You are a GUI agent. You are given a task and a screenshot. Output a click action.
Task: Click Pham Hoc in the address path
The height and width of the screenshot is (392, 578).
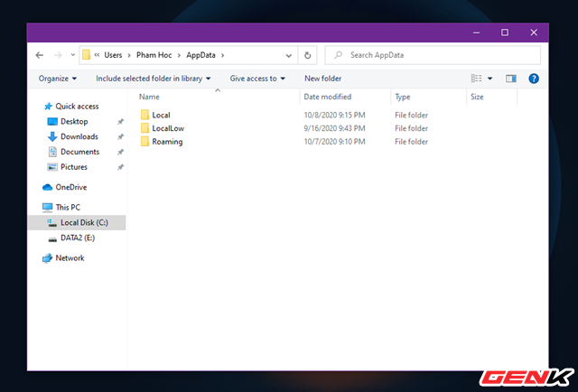(154, 55)
